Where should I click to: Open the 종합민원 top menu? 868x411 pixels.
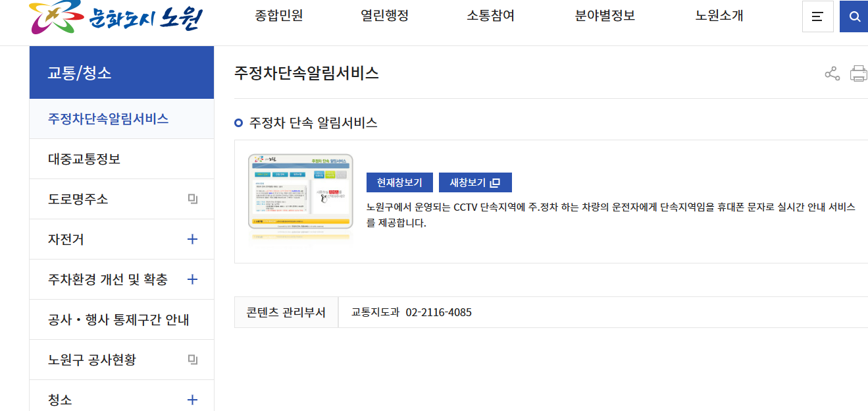pyautogui.click(x=279, y=16)
